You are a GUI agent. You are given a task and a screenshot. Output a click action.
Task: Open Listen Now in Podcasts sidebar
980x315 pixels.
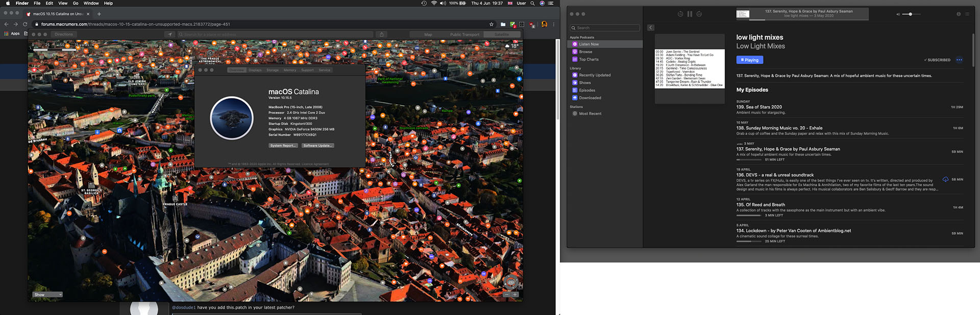(605, 44)
